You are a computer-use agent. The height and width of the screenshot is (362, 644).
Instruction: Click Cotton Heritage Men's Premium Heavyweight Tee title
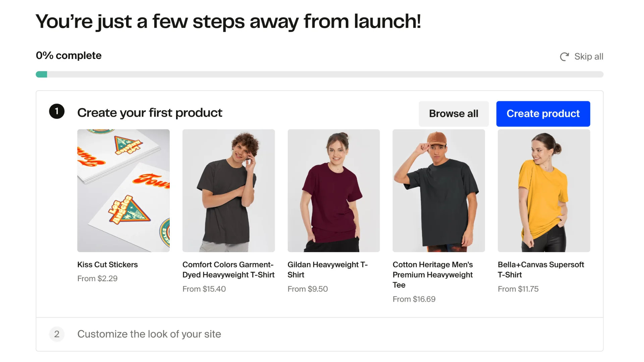tap(433, 275)
